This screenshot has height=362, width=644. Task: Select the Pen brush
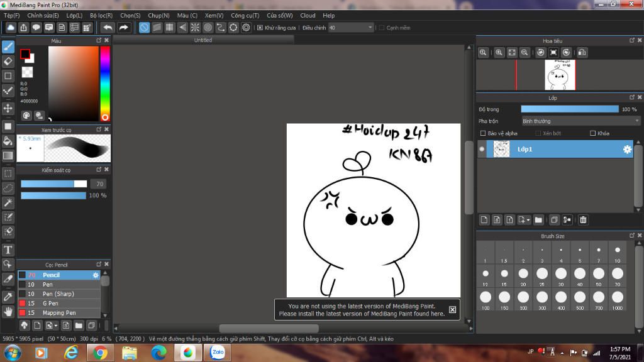(58, 285)
